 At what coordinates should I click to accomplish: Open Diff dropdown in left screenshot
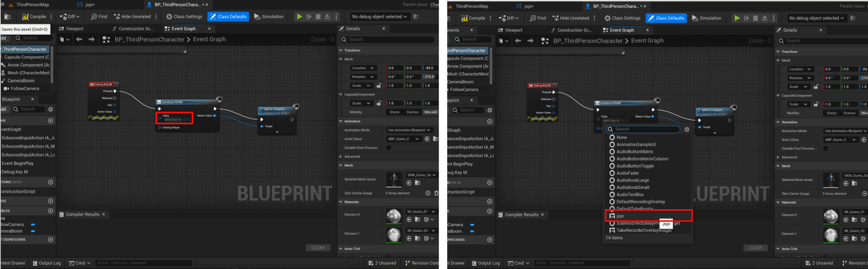click(70, 17)
